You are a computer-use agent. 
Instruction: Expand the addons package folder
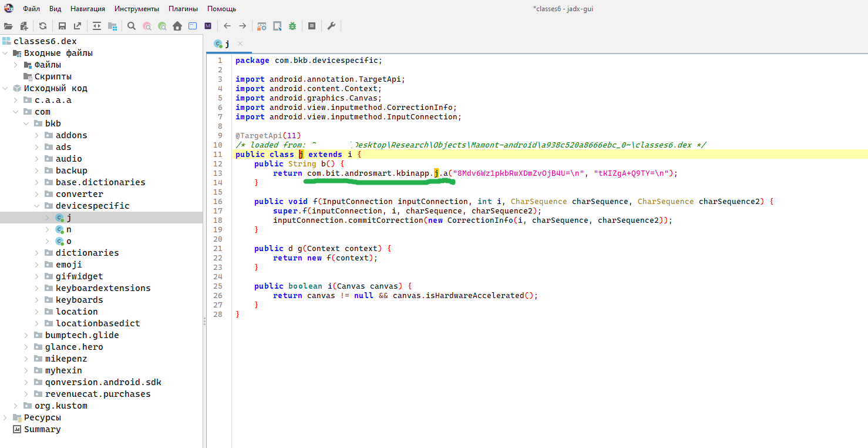point(38,135)
